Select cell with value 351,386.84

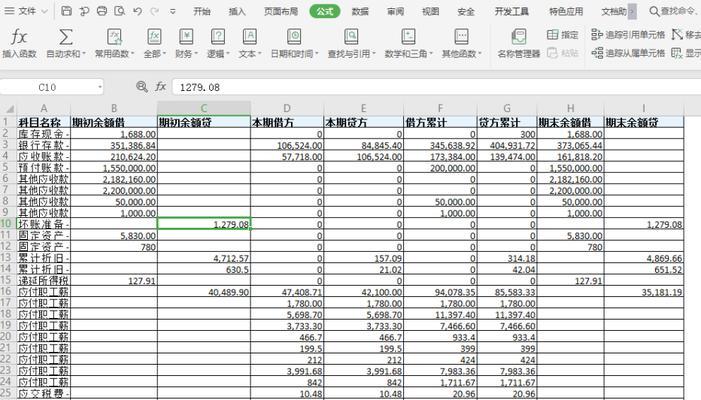pos(114,145)
